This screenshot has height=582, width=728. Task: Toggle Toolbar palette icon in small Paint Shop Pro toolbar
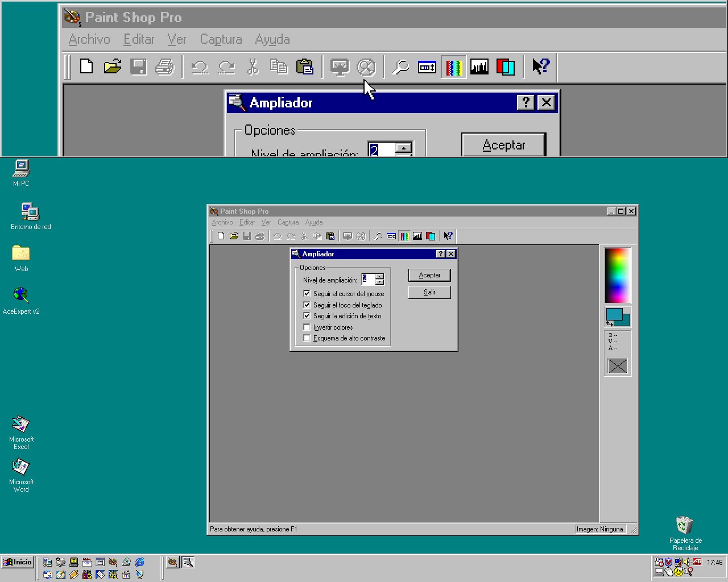[391, 236]
